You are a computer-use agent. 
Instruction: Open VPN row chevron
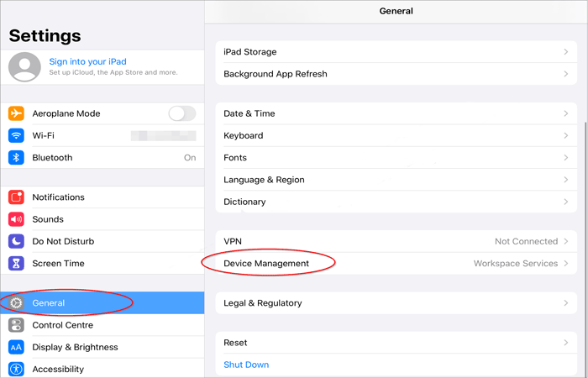point(566,241)
